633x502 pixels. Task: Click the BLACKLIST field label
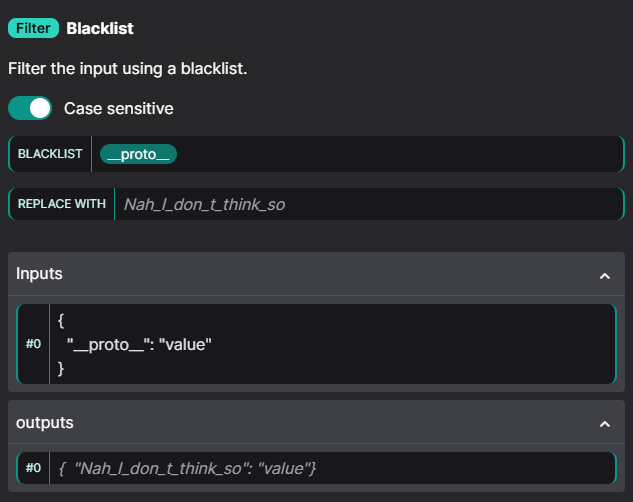(x=50, y=154)
